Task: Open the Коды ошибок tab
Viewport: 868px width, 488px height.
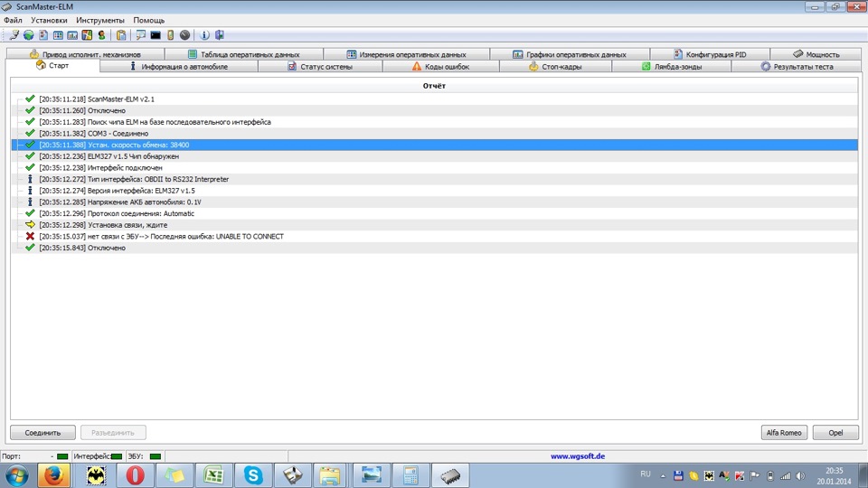Action: click(440, 66)
